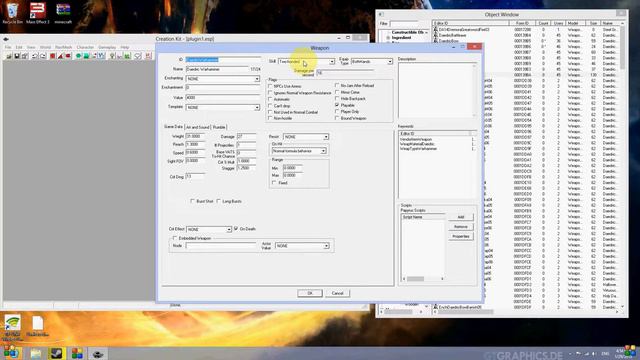
Task: Open the Equip Type dropdown
Action: tap(371, 61)
